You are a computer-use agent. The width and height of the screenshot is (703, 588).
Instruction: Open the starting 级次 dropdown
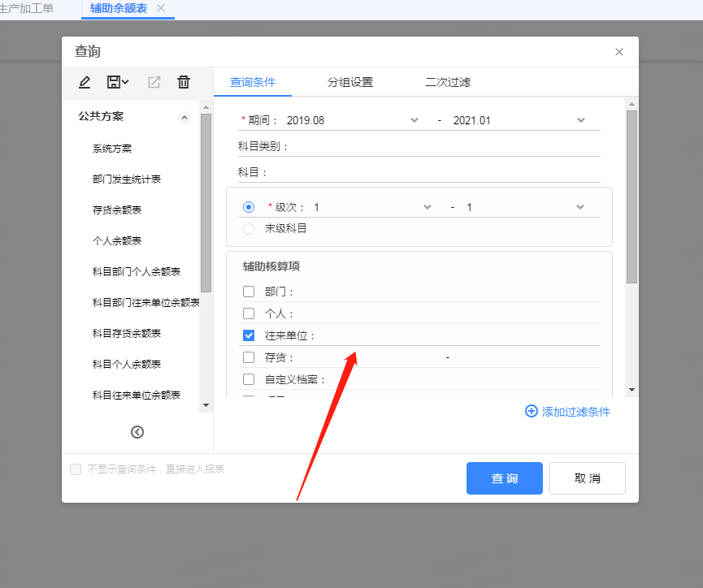tap(427, 207)
